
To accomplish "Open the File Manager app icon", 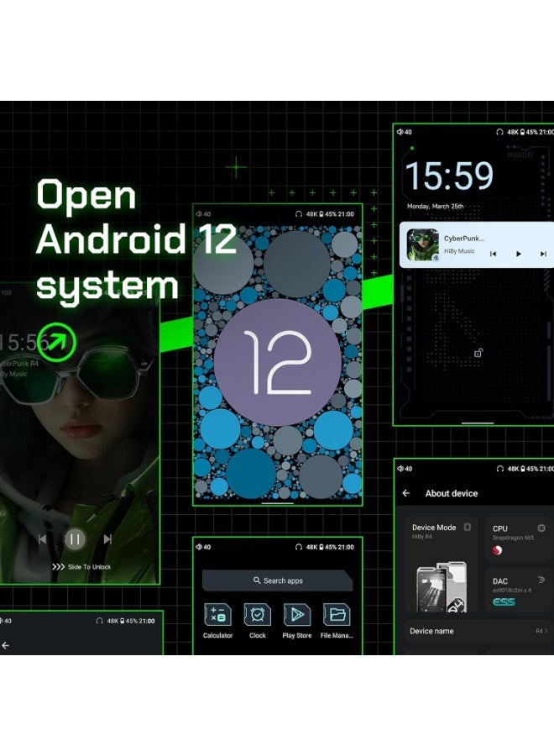I will (x=337, y=615).
